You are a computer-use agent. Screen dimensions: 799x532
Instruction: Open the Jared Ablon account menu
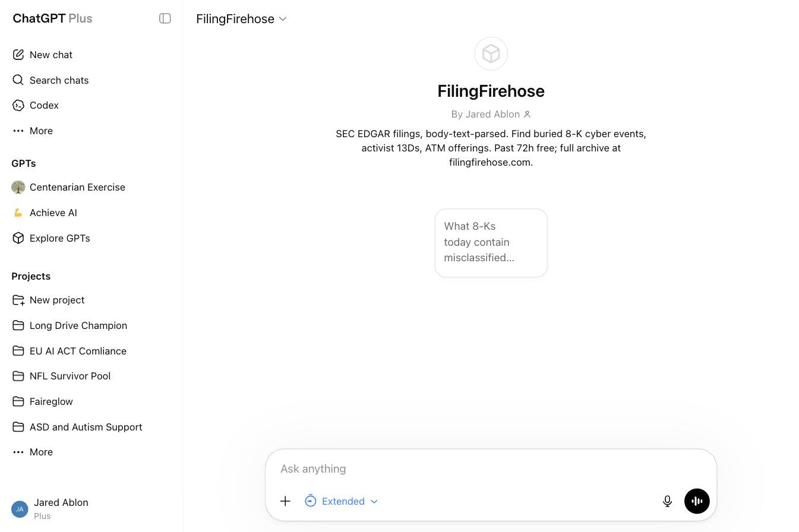click(91, 509)
